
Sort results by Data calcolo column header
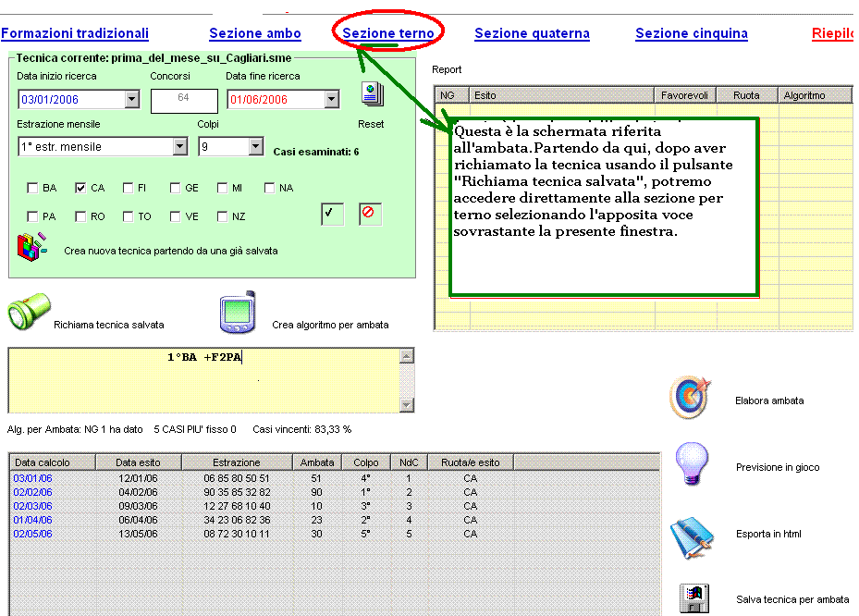[53, 462]
